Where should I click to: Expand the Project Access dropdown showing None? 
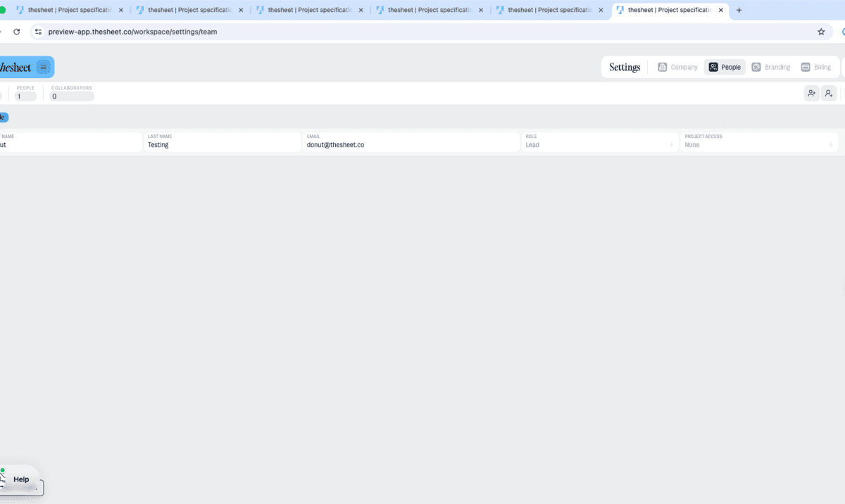[x=759, y=142]
